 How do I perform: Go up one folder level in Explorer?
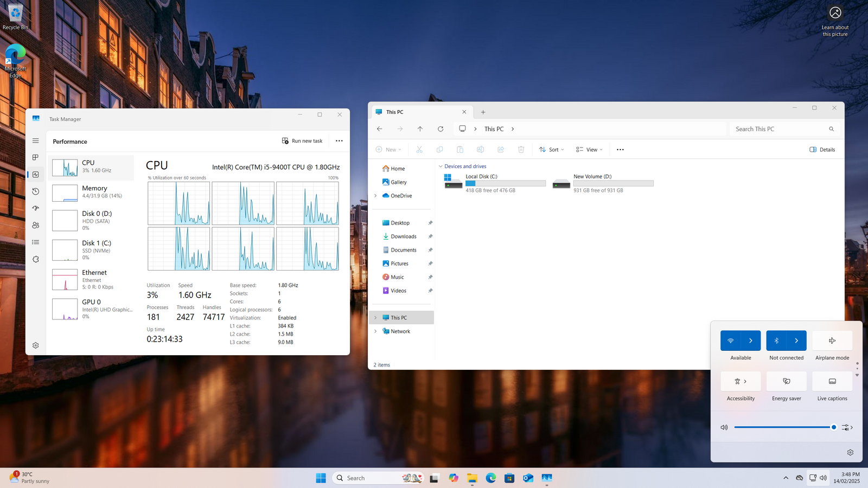click(420, 129)
